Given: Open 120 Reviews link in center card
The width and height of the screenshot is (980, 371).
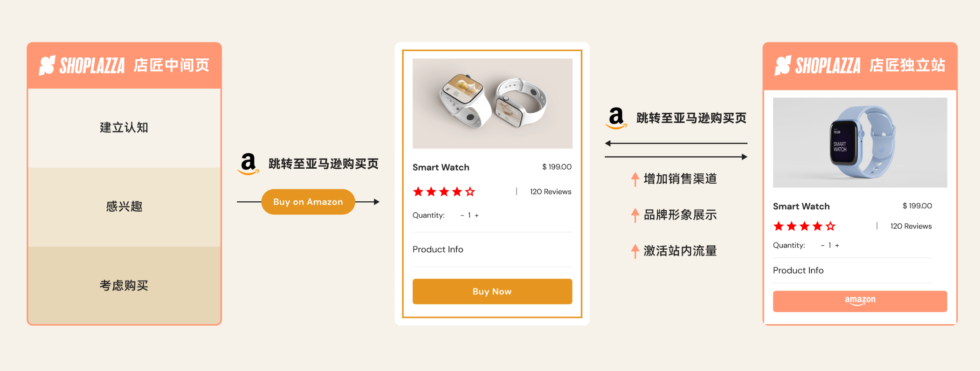Looking at the screenshot, I should pyautogui.click(x=550, y=192).
